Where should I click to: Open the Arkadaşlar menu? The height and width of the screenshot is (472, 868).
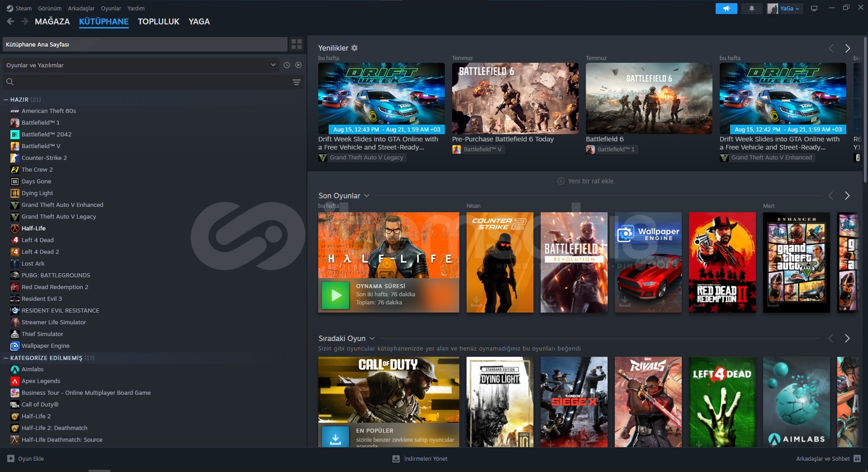click(81, 8)
